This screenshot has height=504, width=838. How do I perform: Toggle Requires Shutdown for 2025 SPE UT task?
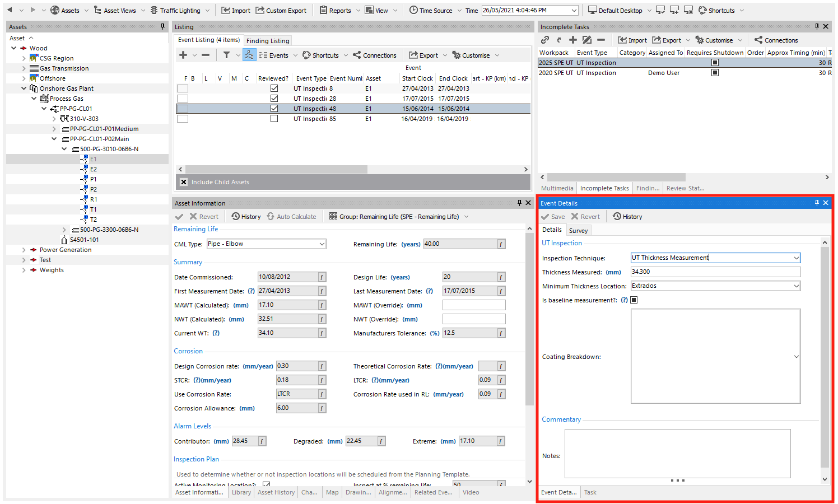[715, 63]
